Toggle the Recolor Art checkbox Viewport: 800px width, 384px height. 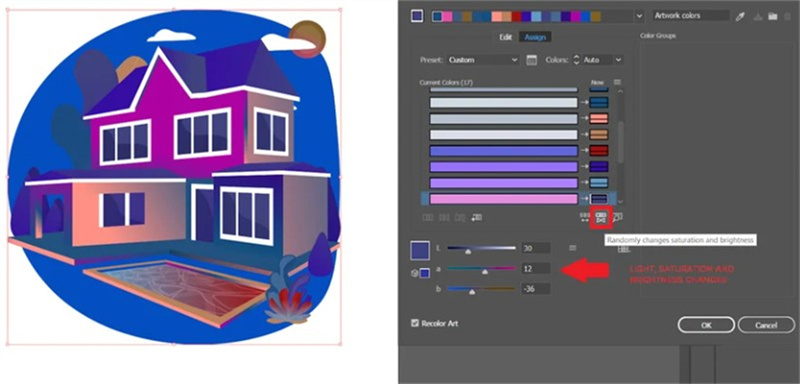(415, 323)
